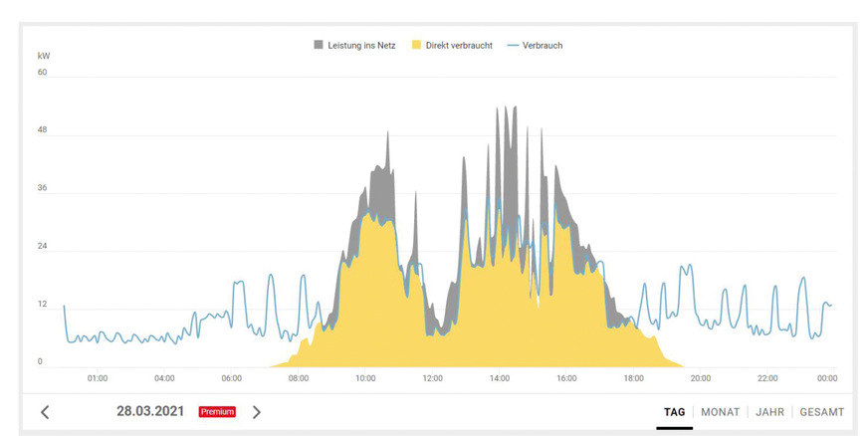Open date picker on 28.03.2021
The height and width of the screenshot is (436, 868).
tap(150, 411)
